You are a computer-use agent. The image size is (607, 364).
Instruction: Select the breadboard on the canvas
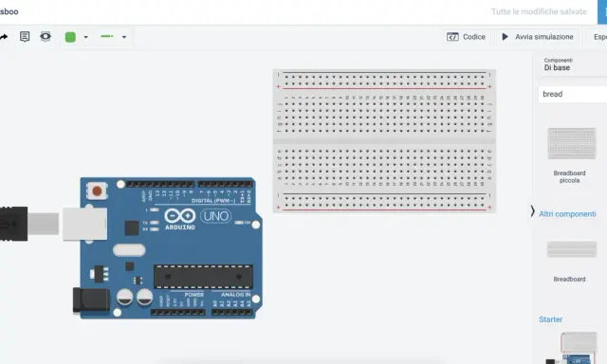384,141
